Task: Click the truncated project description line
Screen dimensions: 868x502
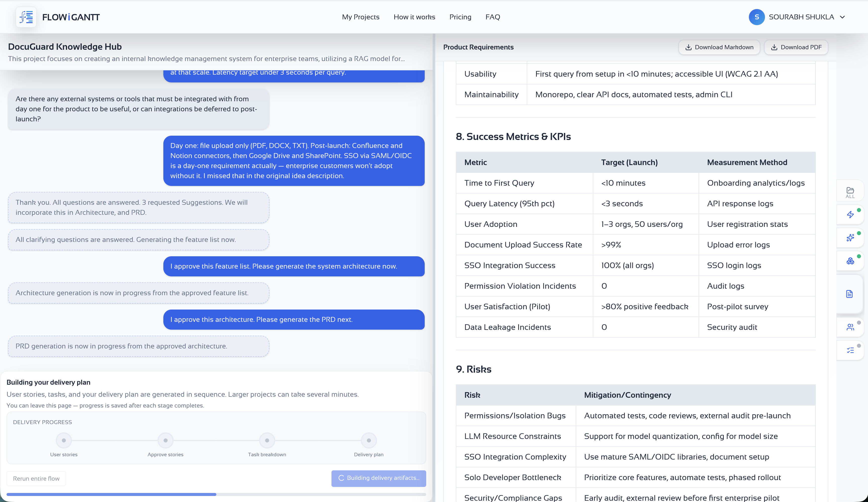Action: tap(206, 59)
